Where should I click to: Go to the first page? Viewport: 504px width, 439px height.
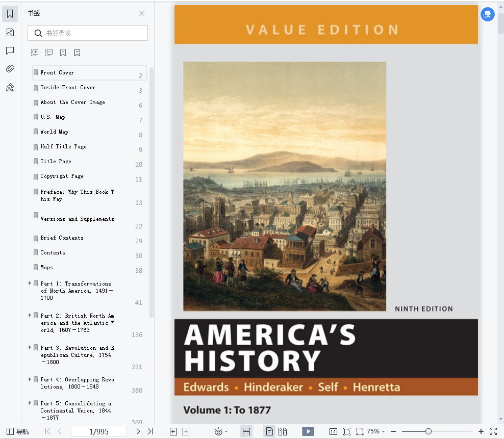click(x=47, y=431)
